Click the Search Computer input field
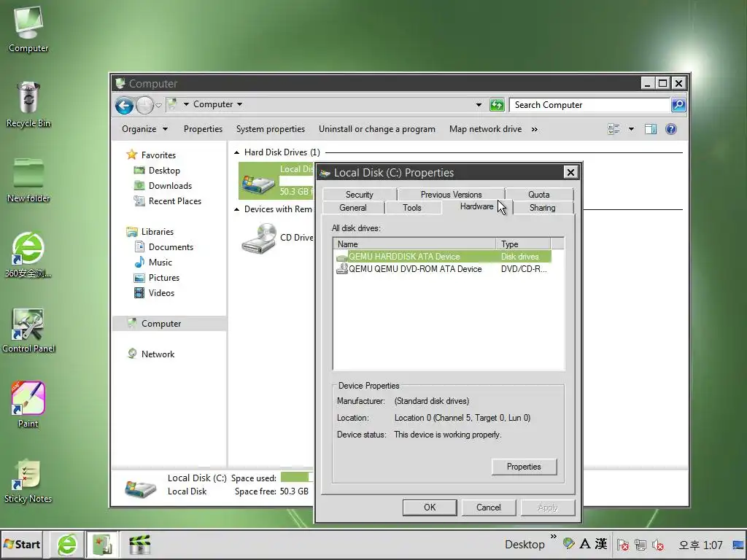 pos(589,105)
